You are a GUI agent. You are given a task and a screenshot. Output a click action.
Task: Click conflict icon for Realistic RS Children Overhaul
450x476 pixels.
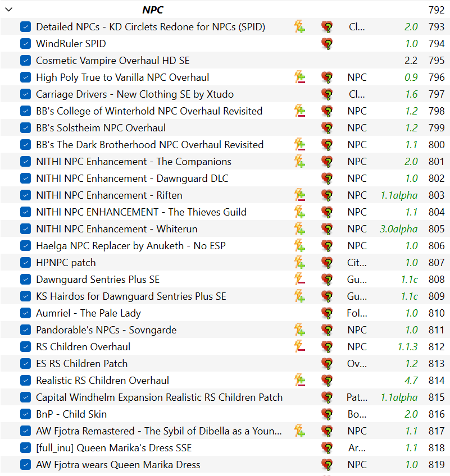299,381
